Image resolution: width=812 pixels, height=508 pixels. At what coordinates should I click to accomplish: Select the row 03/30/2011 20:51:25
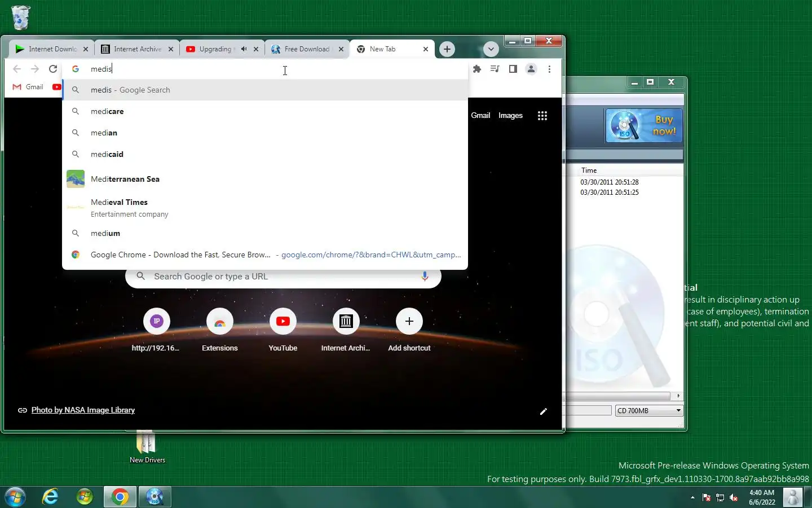coord(609,192)
